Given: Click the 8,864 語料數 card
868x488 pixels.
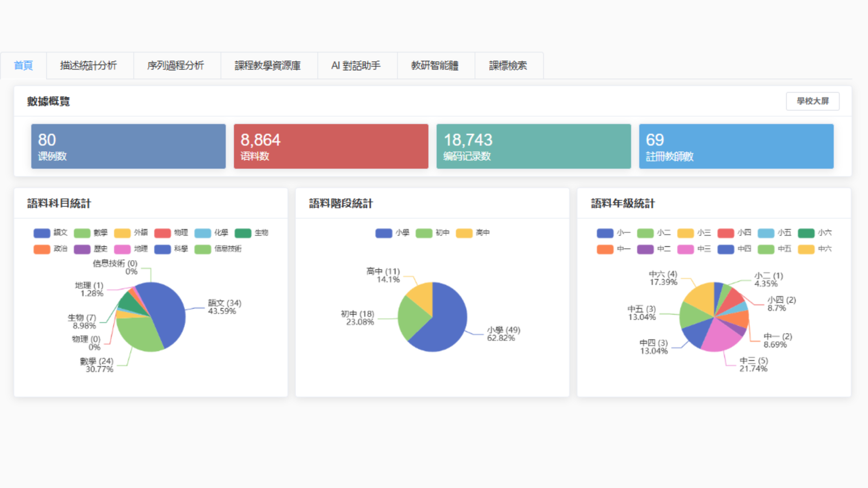Looking at the screenshot, I should [x=331, y=146].
